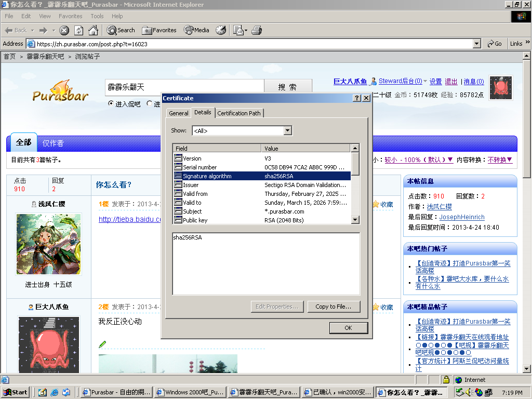
Task: Click the 搜索 search button
Action: coord(288,87)
